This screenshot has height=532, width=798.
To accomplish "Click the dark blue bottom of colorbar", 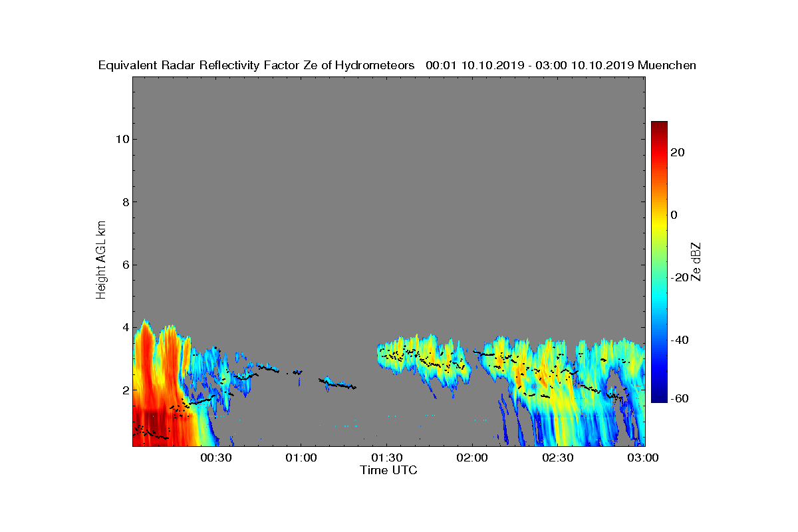I will click(659, 397).
